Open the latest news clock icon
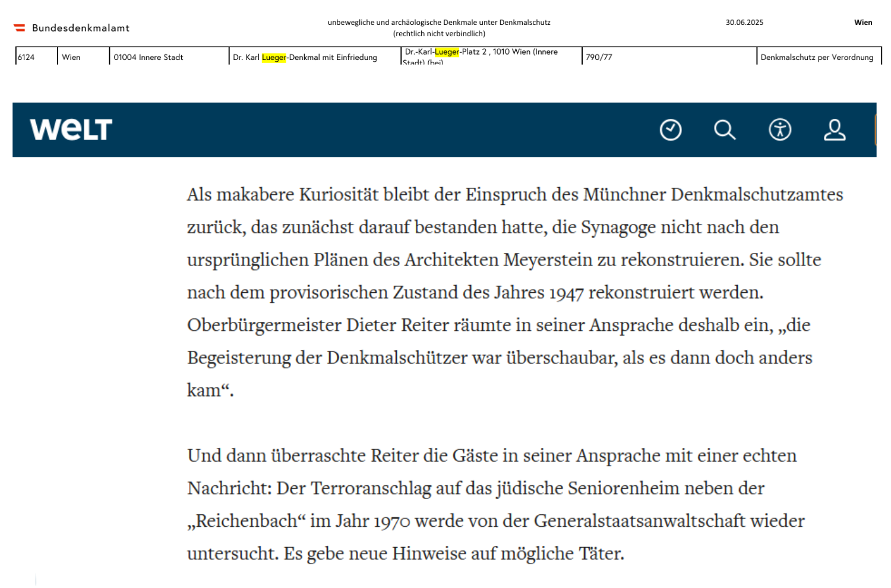Viewport: 891px width, 588px height. coord(671,129)
